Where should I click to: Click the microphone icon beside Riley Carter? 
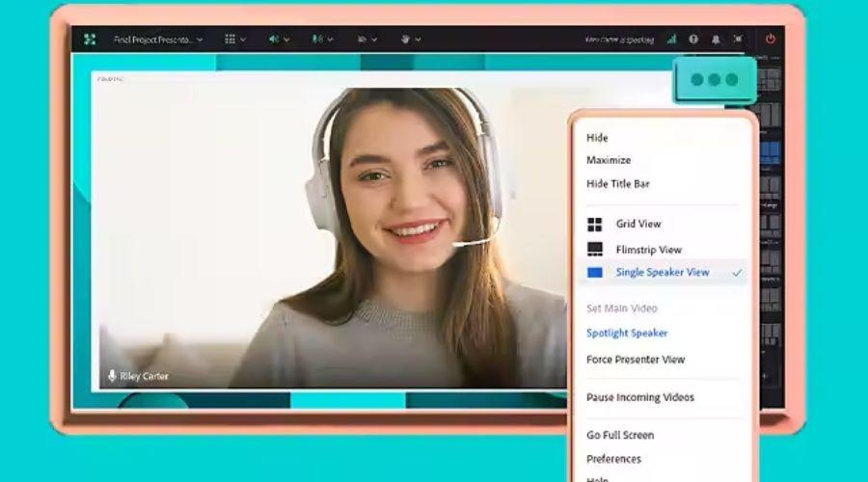click(x=112, y=376)
